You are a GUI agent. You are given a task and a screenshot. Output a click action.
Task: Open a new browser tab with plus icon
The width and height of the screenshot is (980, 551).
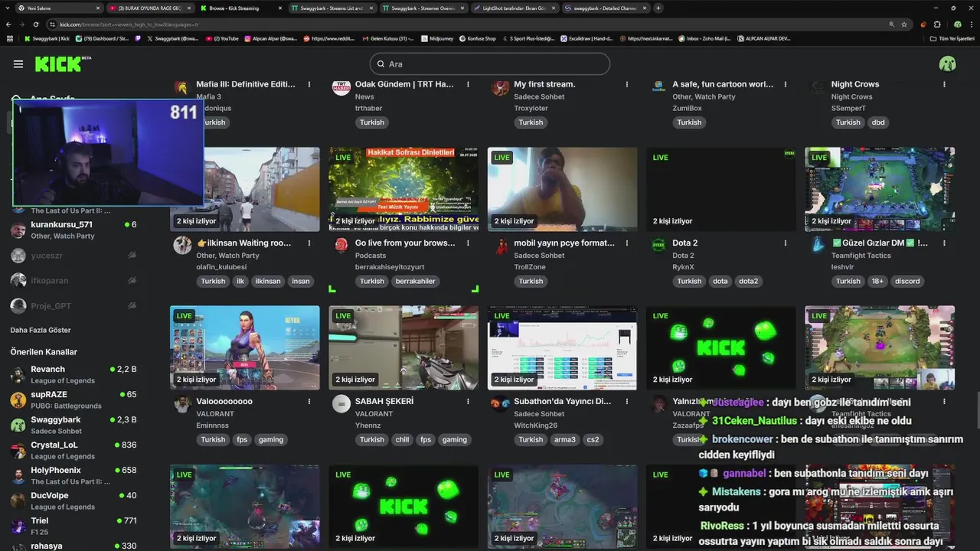click(658, 8)
